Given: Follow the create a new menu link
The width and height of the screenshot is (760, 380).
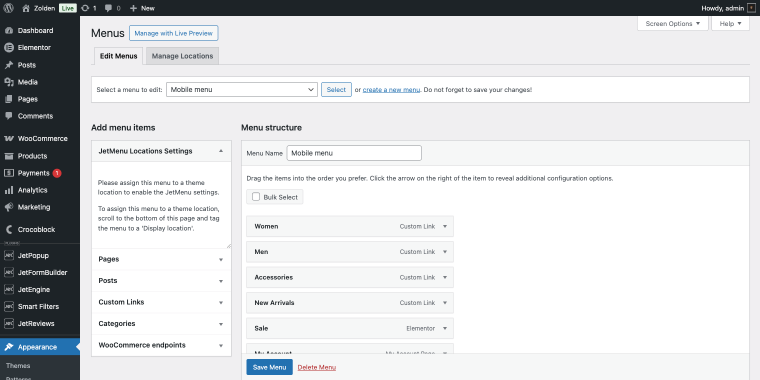Looking at the screenshot, I should pyautogui.click(x=391, y=90).
